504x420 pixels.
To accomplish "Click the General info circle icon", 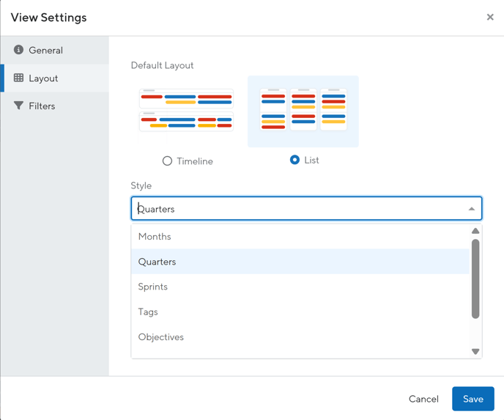I will point(18,50).
